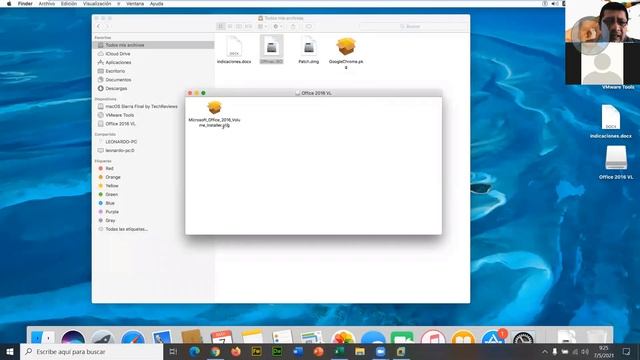The width and height of the screenshot is (640, 360).
Task: Open the Finder action gear menu
Action: tap(278, 27)
